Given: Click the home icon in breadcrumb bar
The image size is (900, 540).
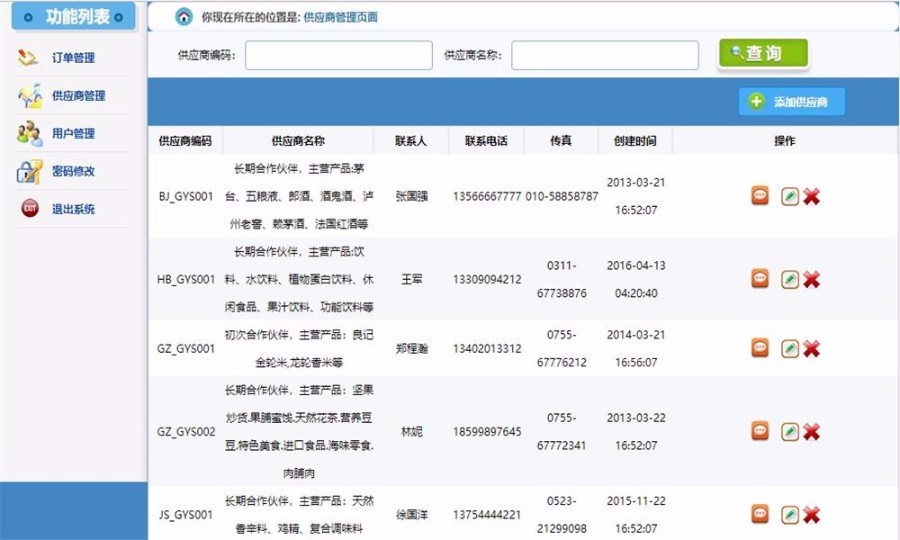Looking at the screenshot, I should [x=184, y=17].
